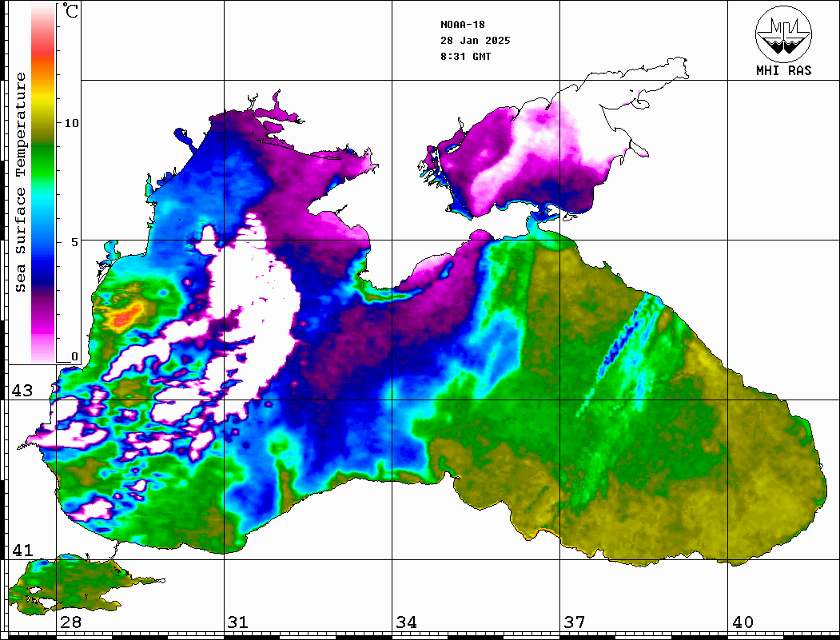Click the longitude label 40
840x640 pixels.
(x=742, y=622)
